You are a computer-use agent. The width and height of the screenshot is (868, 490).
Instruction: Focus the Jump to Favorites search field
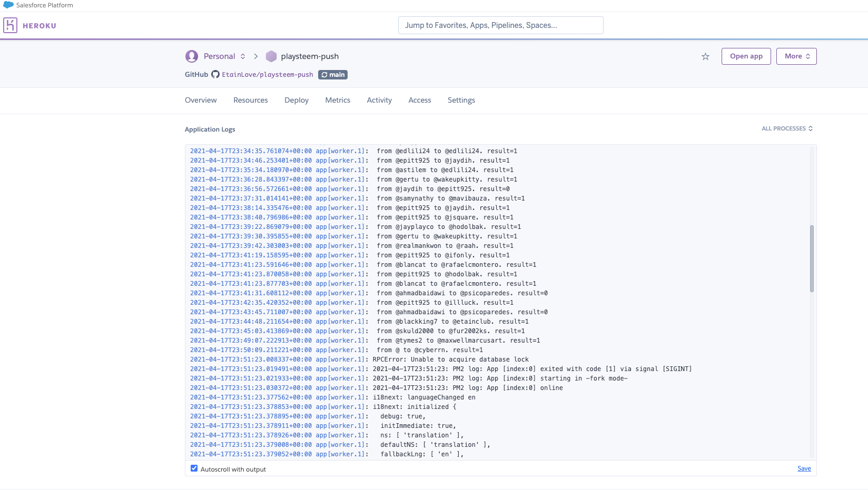point(501,25)
